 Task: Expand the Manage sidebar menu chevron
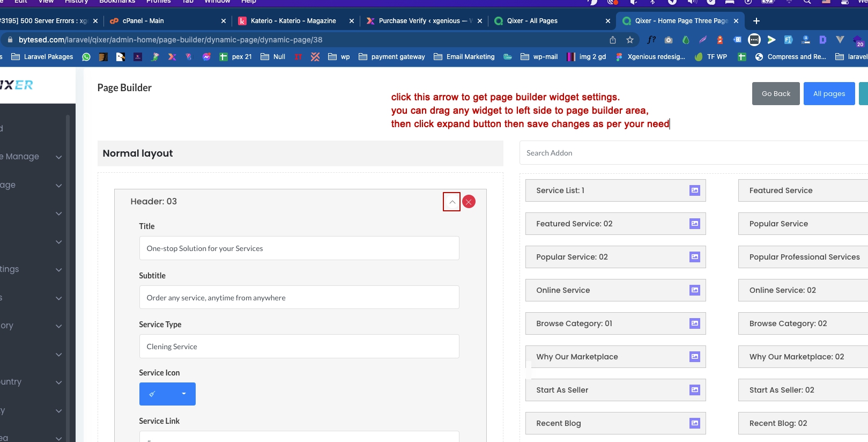(x=59, y=157)
